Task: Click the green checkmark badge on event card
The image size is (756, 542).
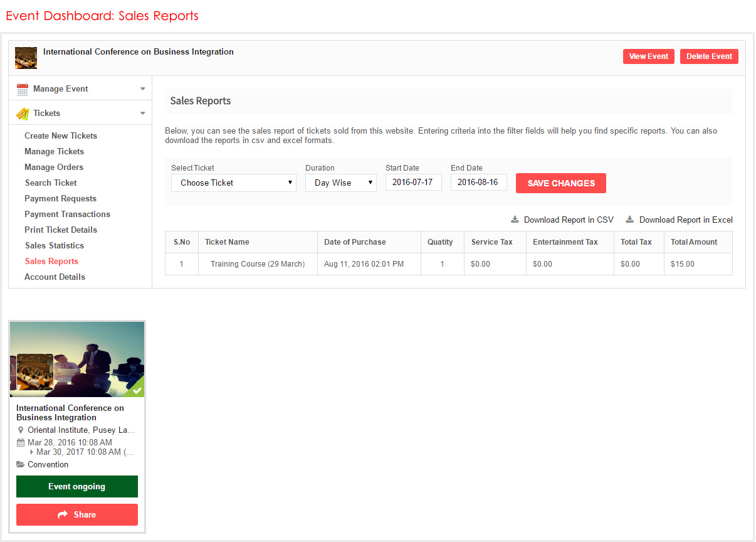Action: (x=137, y=390)
